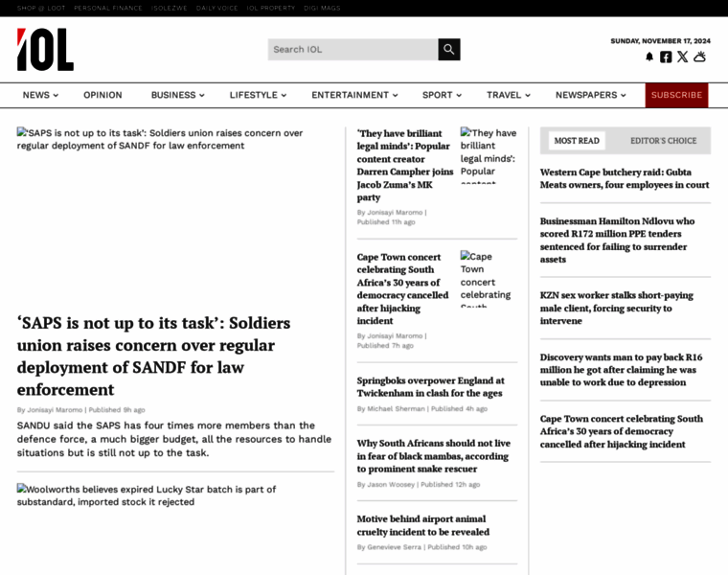Expand the Newspapers menu
The width and height of the screenshot is (728, 575).
[x=591, y=95]
